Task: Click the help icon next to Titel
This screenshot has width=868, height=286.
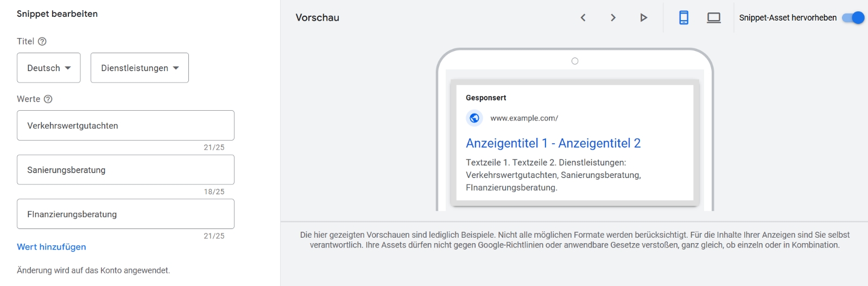Action: 42,41
